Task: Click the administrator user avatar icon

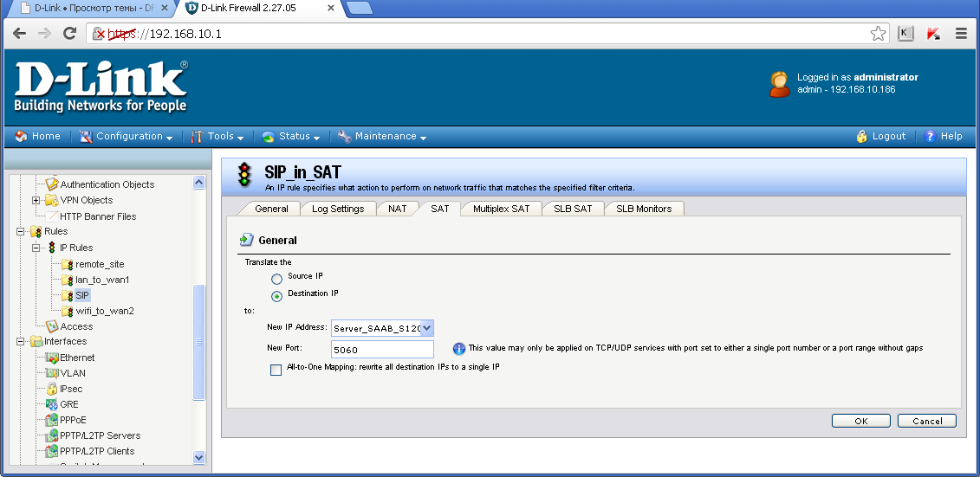Action: (779, 84)
